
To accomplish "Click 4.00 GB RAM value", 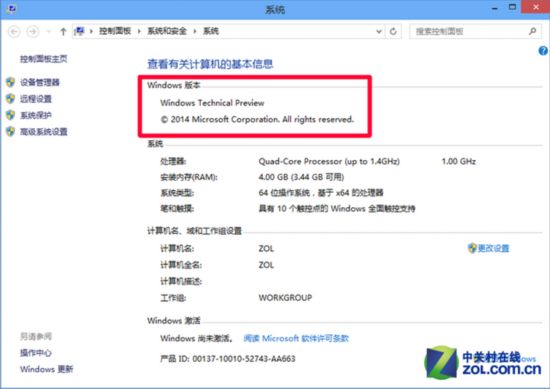I will point(301,177).
